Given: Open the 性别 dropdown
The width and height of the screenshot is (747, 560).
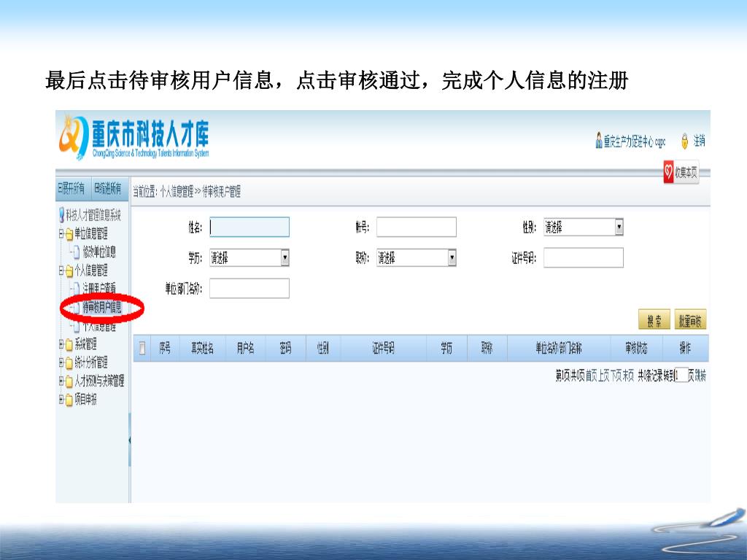Looking at the screenshot, I should (584, 227).
